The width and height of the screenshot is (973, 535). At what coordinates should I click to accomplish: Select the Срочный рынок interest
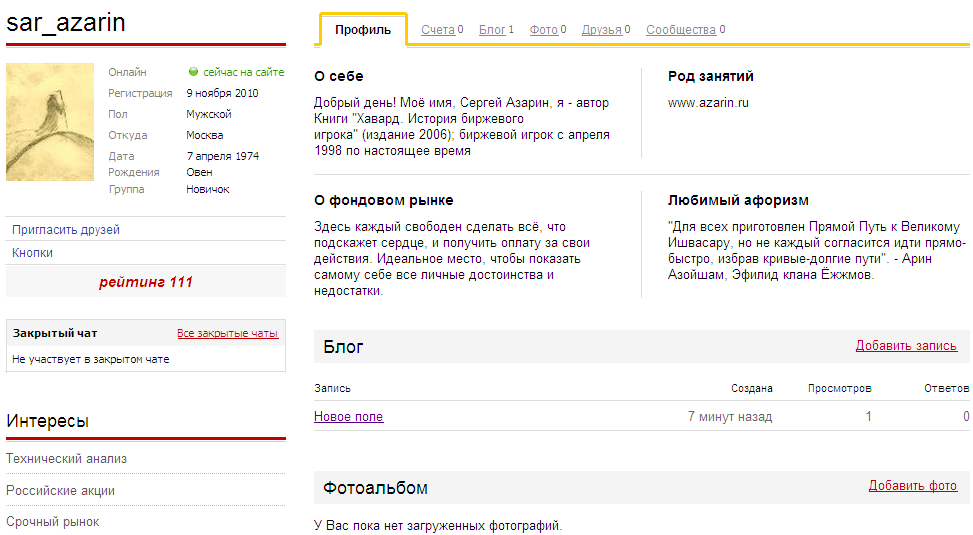pos(52,522)
